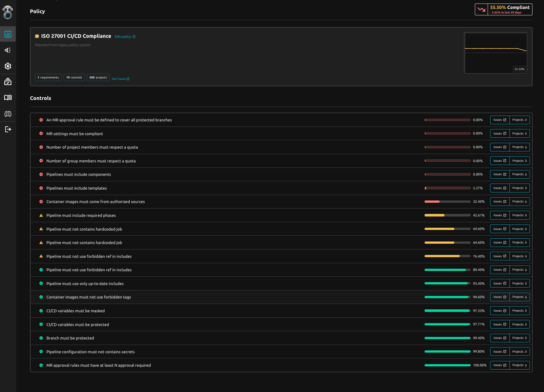Select the 19 controls pill

coord(74,77)
